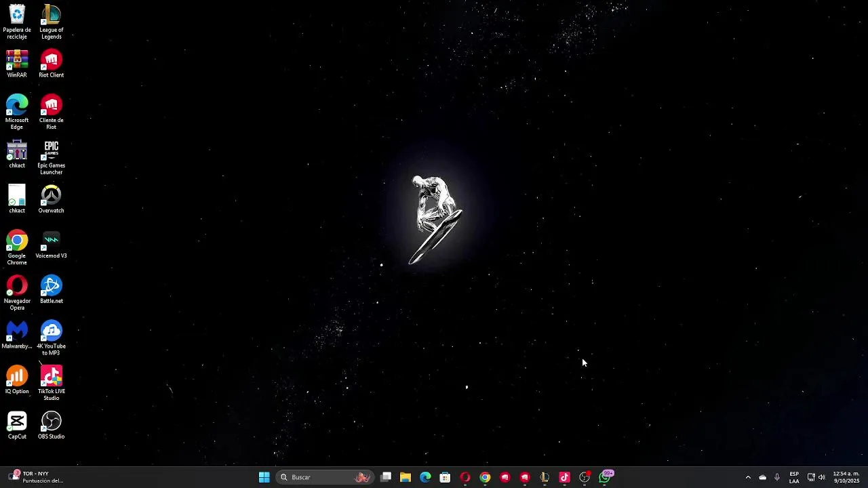Viewport: 868px width, 488px height.
Task: Click the microphone tray icon
Action: coord(777,477)
